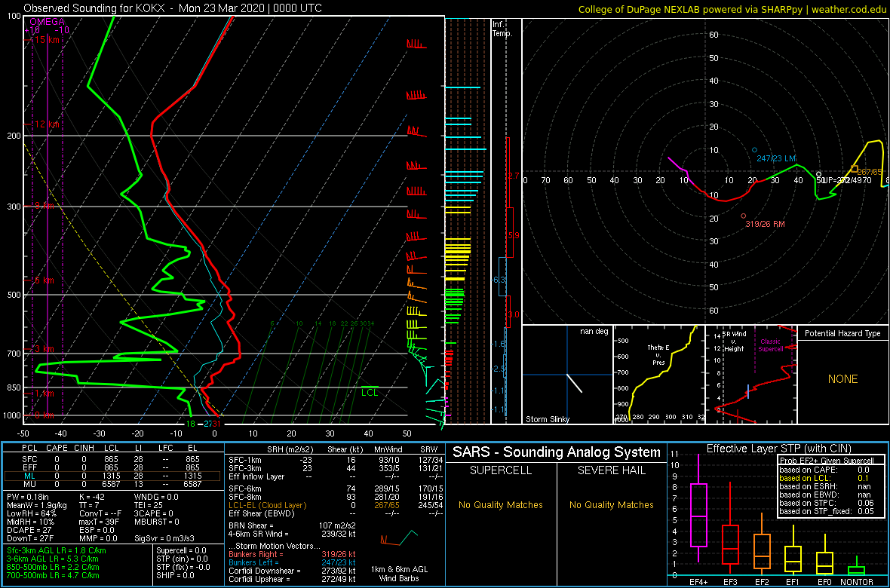
Task: Click the 700-500mb LR lapse rate line
Action: point(53,575)
